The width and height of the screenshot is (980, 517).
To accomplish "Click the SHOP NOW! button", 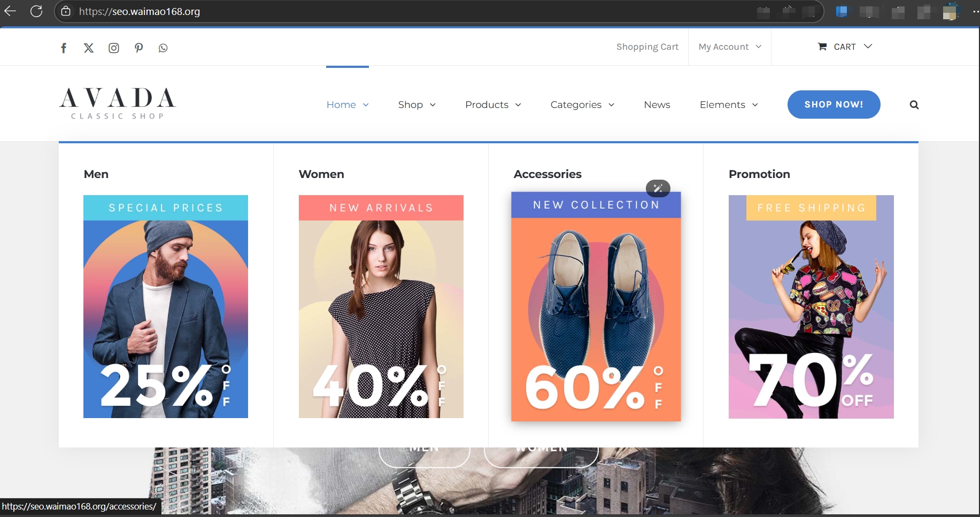I will pos(834,104).
